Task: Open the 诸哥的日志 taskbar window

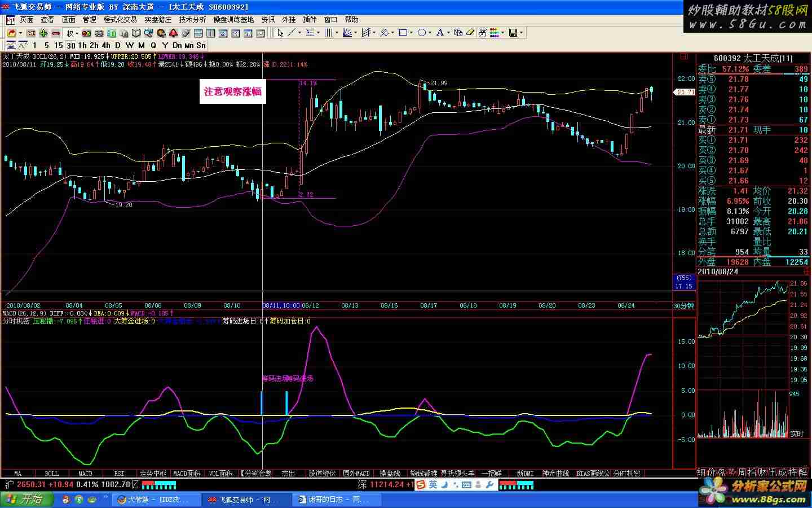Action: (337, 500)
